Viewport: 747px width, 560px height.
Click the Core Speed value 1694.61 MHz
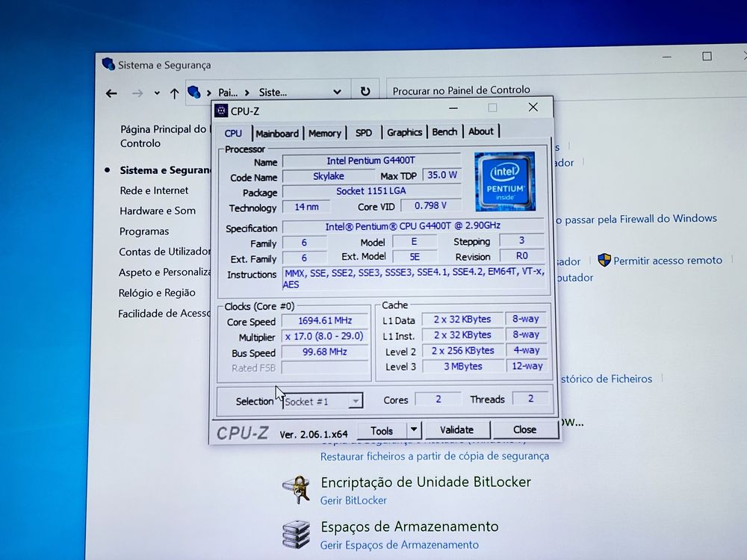324,321
